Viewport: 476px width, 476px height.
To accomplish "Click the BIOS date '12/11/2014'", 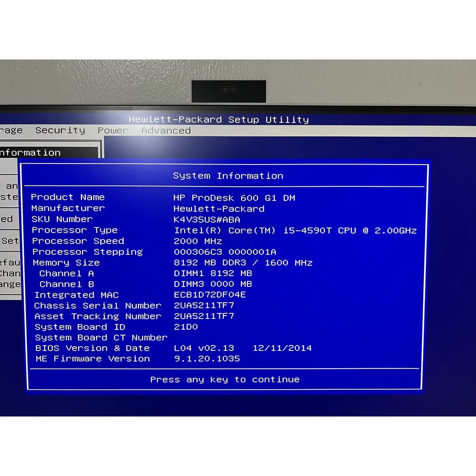I will 282,348.
